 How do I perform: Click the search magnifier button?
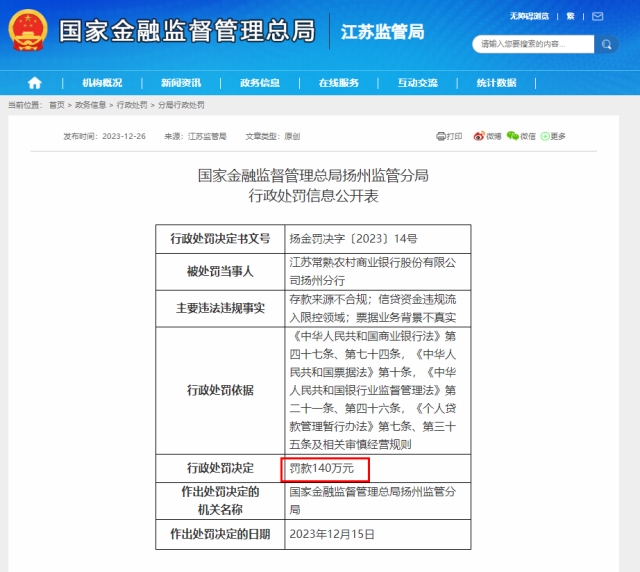[x=607, y=44]
